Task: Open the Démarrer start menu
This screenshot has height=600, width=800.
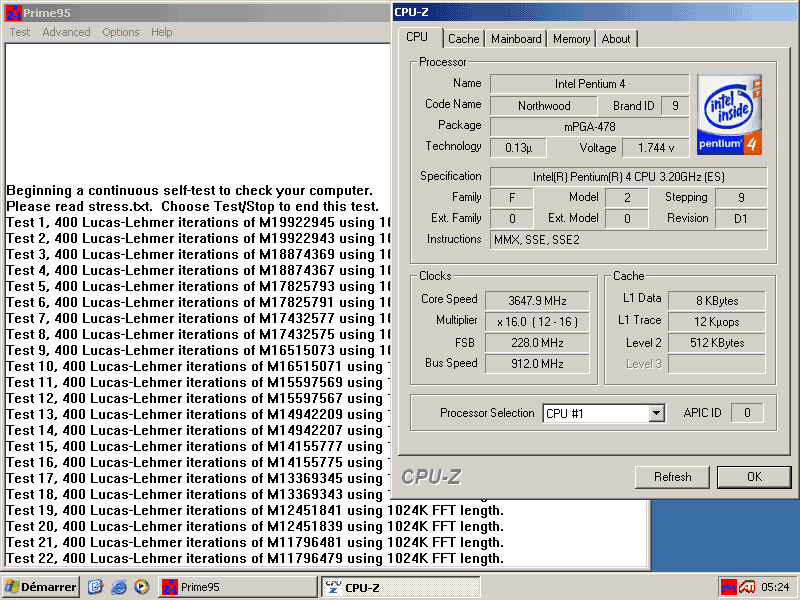Action: [40, 587]
